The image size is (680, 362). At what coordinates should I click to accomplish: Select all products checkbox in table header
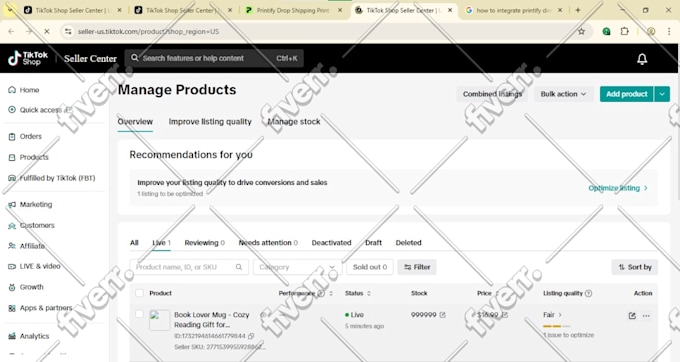(139, 293)
